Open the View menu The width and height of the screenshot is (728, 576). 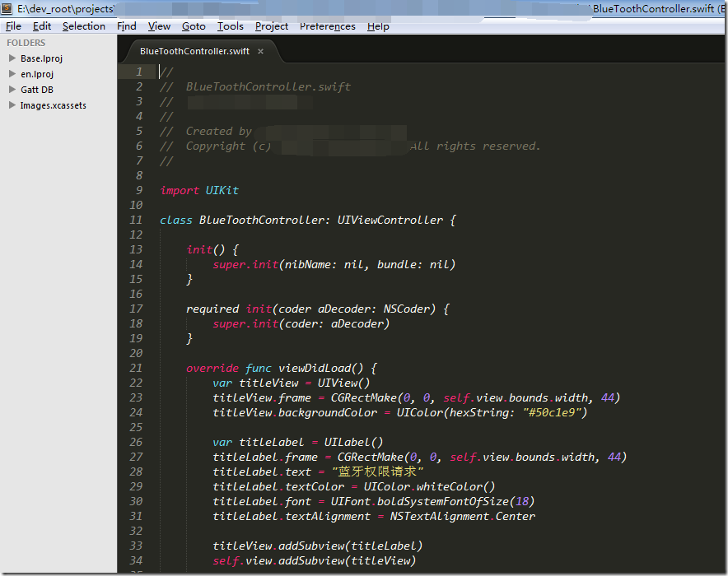coord(159,26)
